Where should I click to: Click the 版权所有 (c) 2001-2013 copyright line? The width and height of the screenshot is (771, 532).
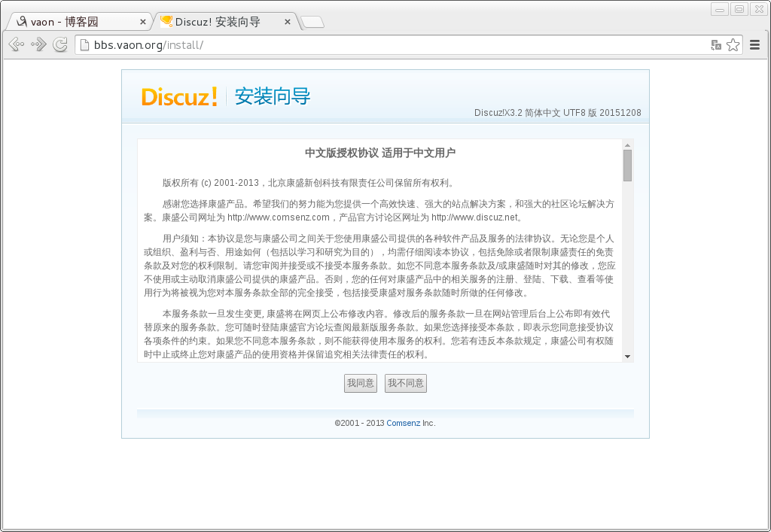click(309, 183)
